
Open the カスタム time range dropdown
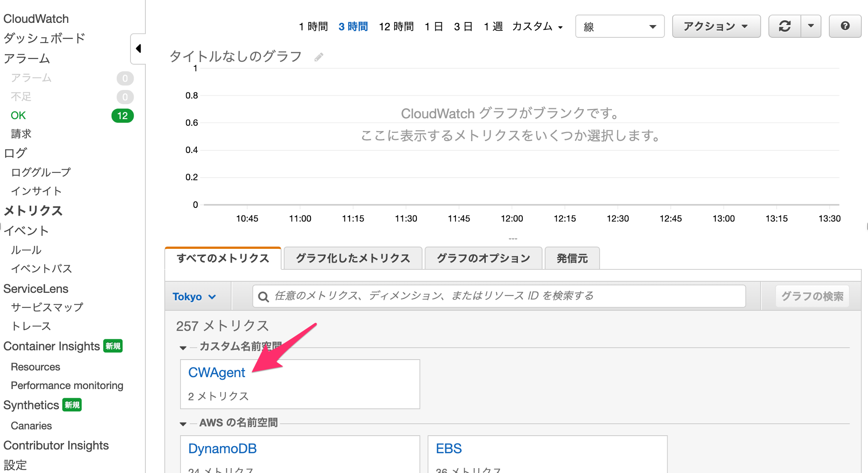coord(537,27)
